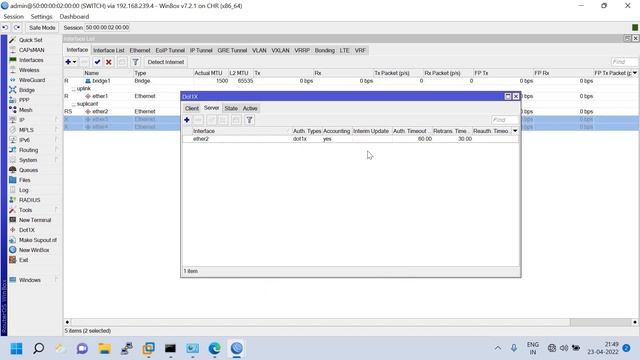Click the redo arrow in the toolbar
Image resolution: width=640 pixels, height=360 pixels.
17,27
